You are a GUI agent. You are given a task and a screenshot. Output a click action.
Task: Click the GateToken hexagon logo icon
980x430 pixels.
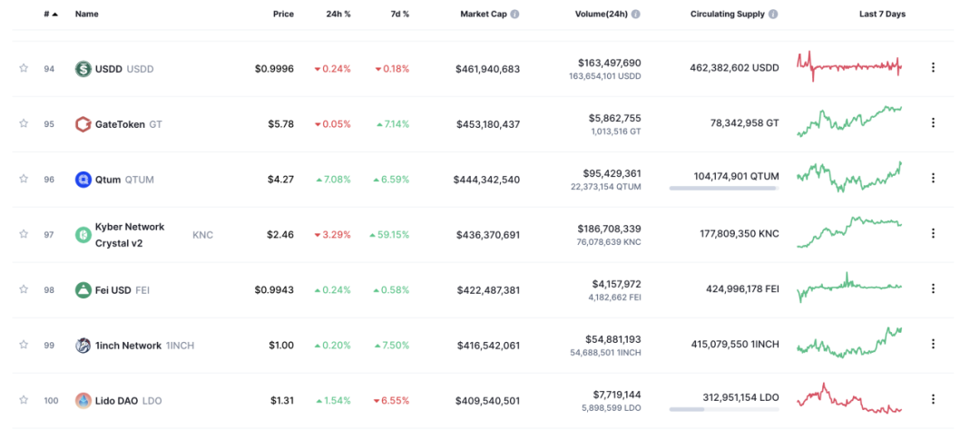tap(83, 123)
